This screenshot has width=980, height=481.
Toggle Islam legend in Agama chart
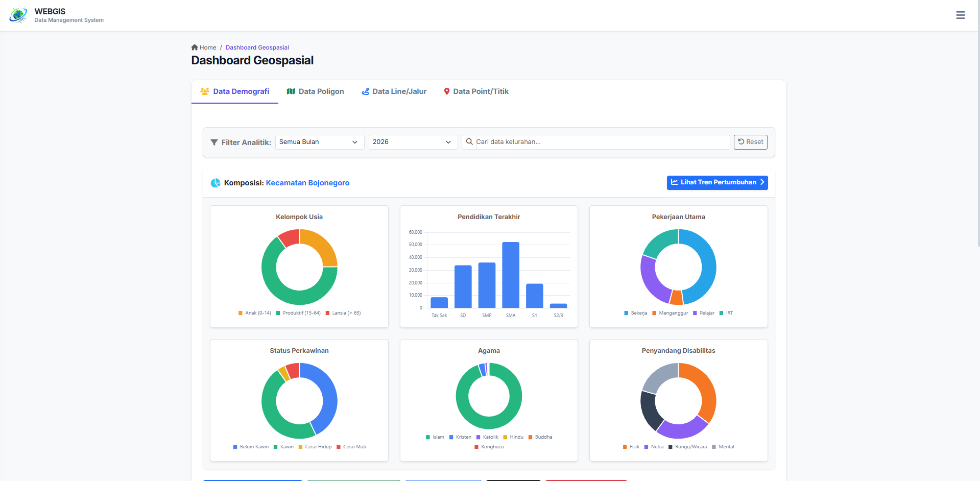click(435, 437)
